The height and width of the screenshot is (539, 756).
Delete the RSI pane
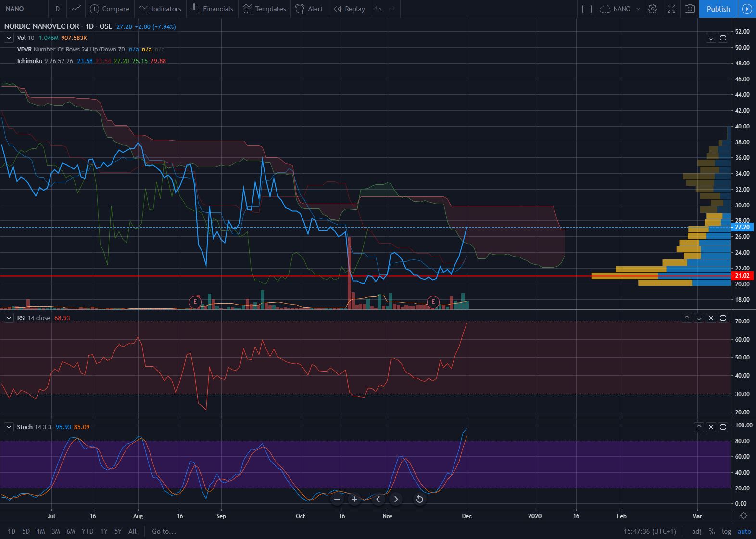(x=711, y=318)
